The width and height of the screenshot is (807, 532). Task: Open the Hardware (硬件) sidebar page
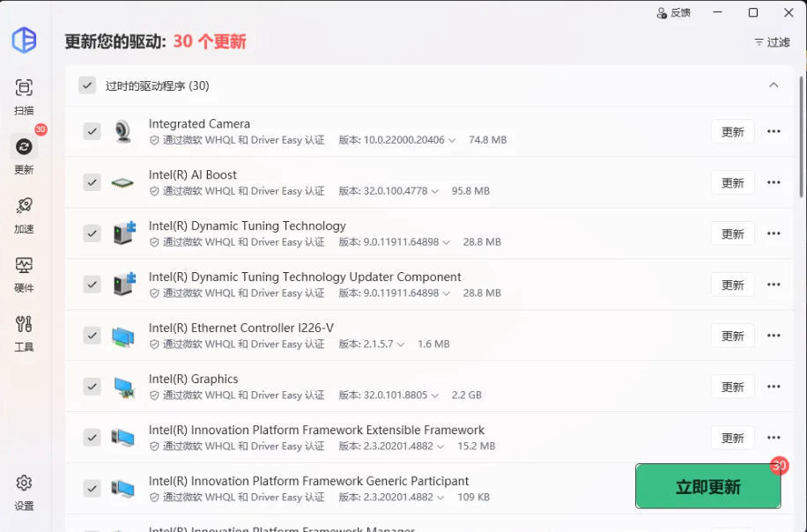coord(24,274)
